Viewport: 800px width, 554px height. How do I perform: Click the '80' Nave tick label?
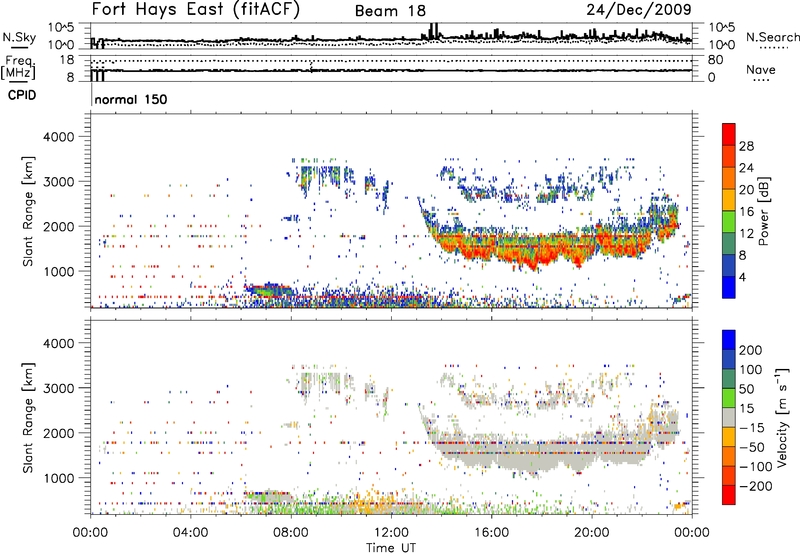click(715, 60)
